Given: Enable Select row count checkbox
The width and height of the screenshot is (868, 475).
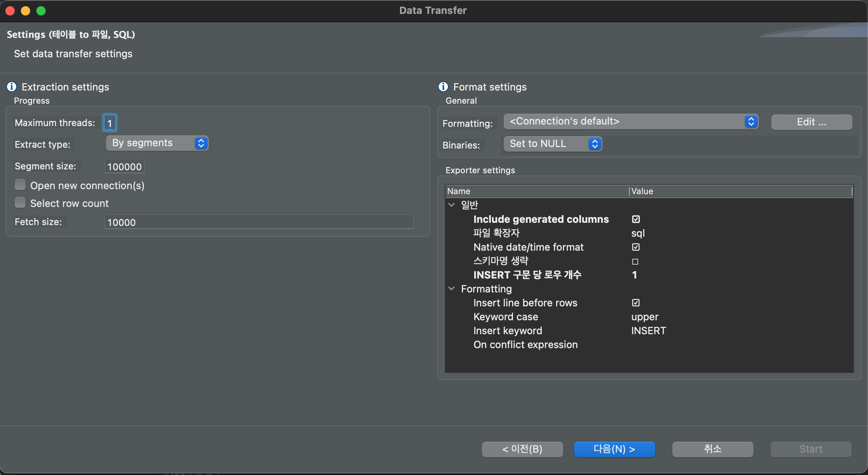Looking at the screenshot, I should point(20,203).
